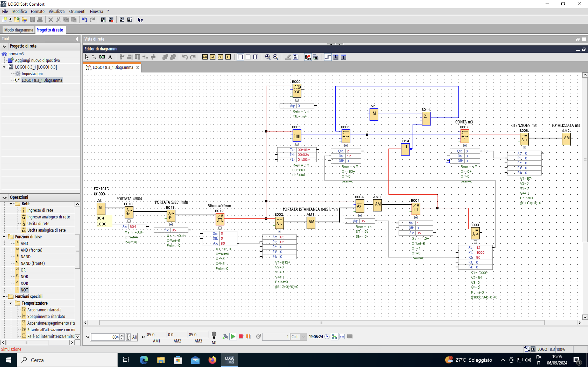Open the GF basic functions palette
588x367 pixels.
click(213, 57)
